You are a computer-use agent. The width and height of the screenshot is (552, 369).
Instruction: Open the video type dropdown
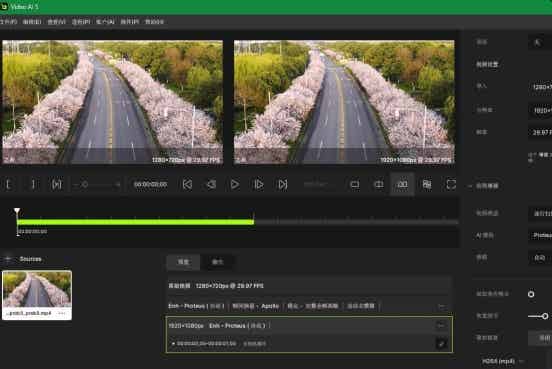(540, 213)
